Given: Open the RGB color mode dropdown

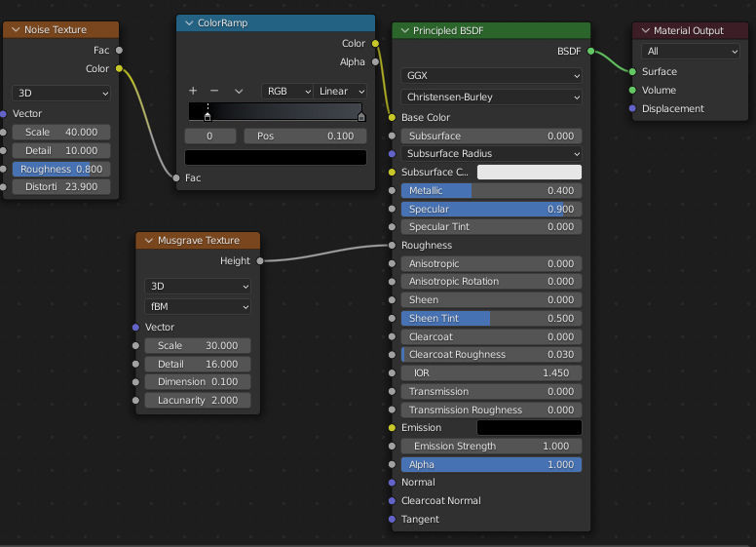Looking at the screenshot, I should 287,92.
